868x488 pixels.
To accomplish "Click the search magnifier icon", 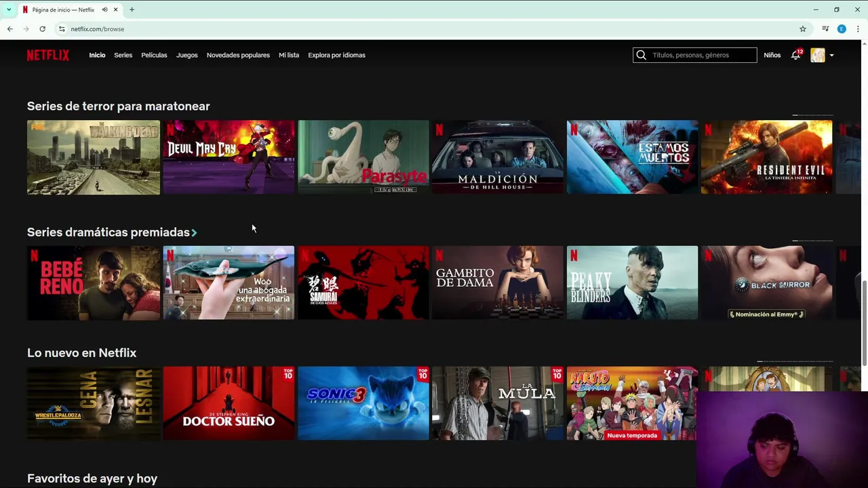I will (642, 55).
